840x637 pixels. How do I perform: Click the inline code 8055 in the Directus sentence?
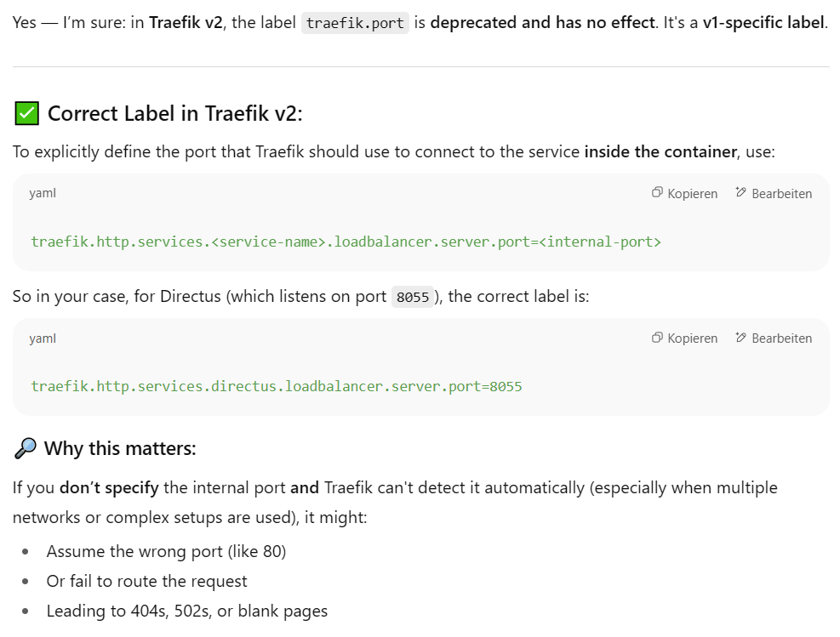tap(413, 297)
